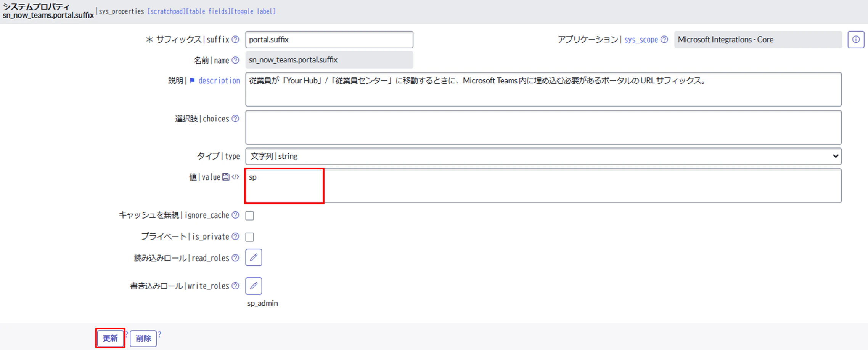868x350 pixels.
Task: Click the save icon next to value label
Action: point(226,177)
